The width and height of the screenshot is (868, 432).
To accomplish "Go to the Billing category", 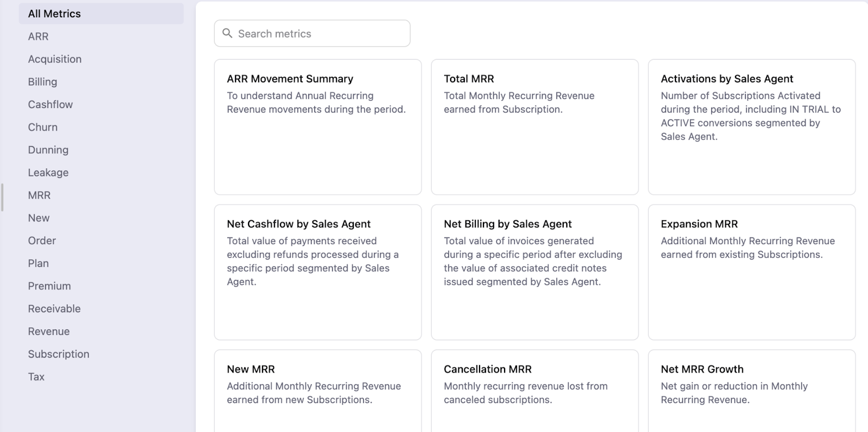I will pos(42,82).
